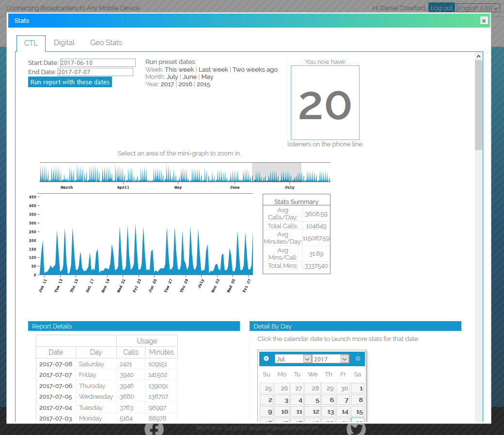Click 2017-07-05 in Report Details
This screenshot has width=504, height=435.
click(56, 397)
